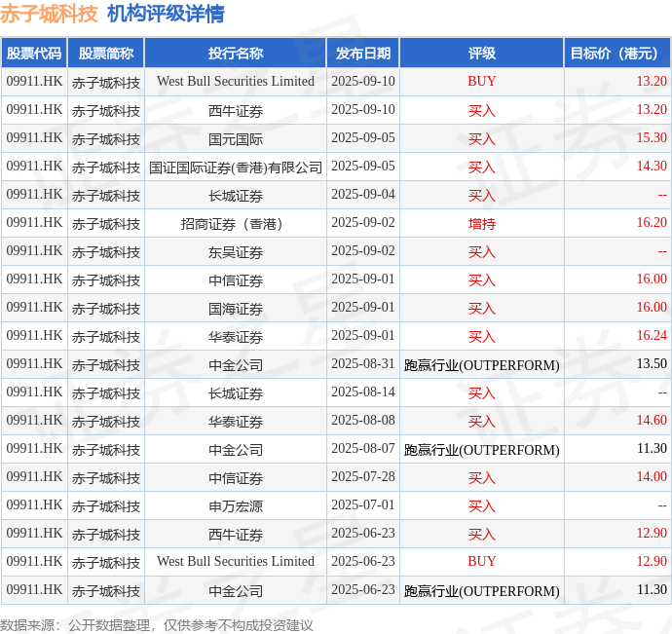Click 跑赢行业(OUTPERFORM) rating dated 2025-08-31
Image resolution: width=672 pixels, height=634 pixels.
[x=482, y=365]
